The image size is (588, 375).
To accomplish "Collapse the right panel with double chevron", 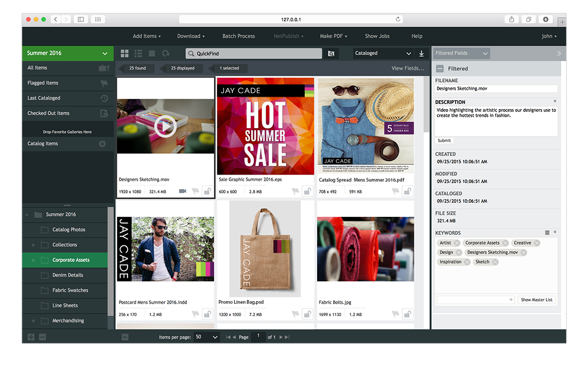I will [x=559, y=53].
